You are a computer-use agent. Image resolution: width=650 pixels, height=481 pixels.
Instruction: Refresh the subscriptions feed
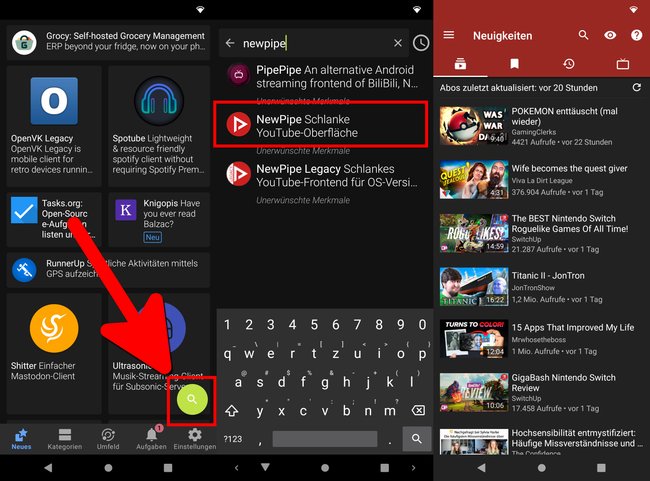click(x=637, y=87)
